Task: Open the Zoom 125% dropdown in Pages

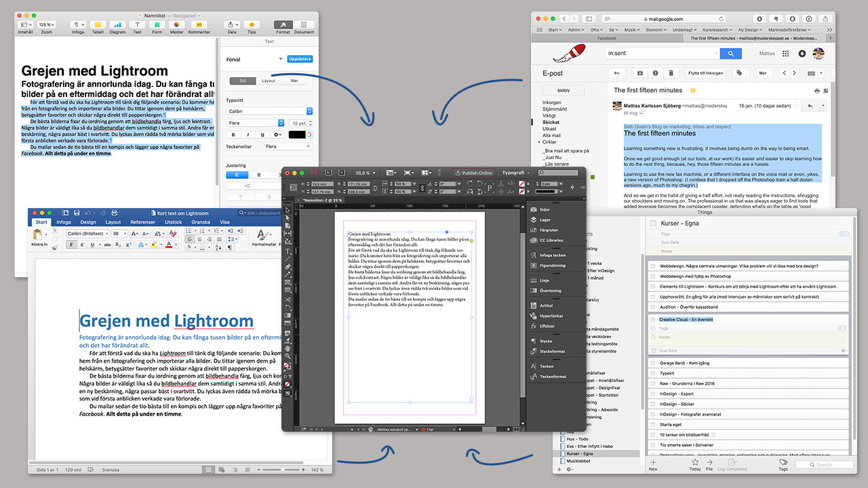Action: coord(46,25)
